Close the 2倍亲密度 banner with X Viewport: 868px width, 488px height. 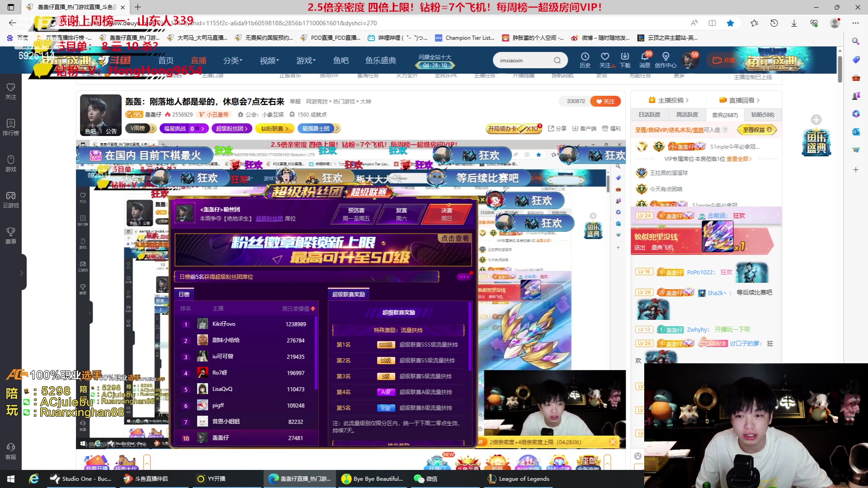(x=613, y=442)
